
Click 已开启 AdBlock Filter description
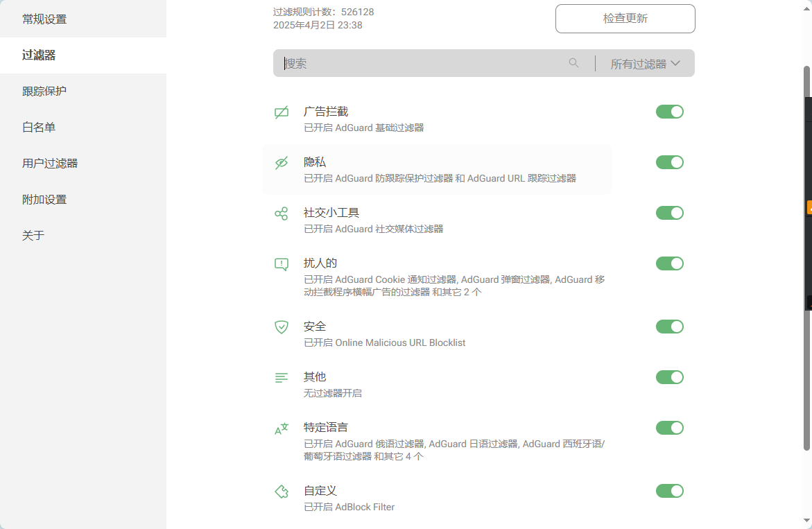tap(349, 507)
